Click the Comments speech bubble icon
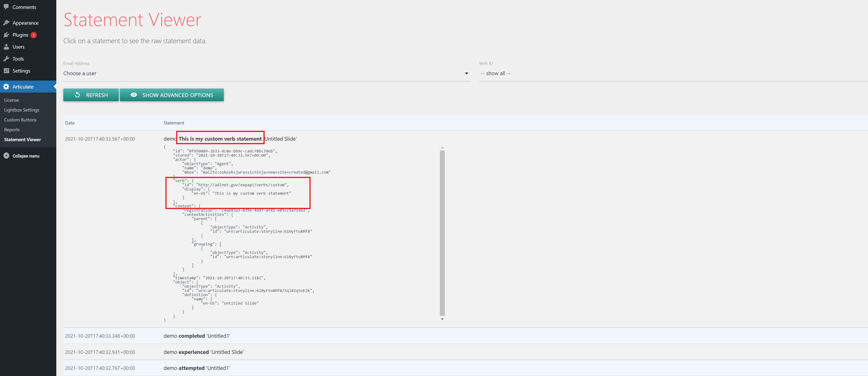The image size is (868, 376). 6,7
